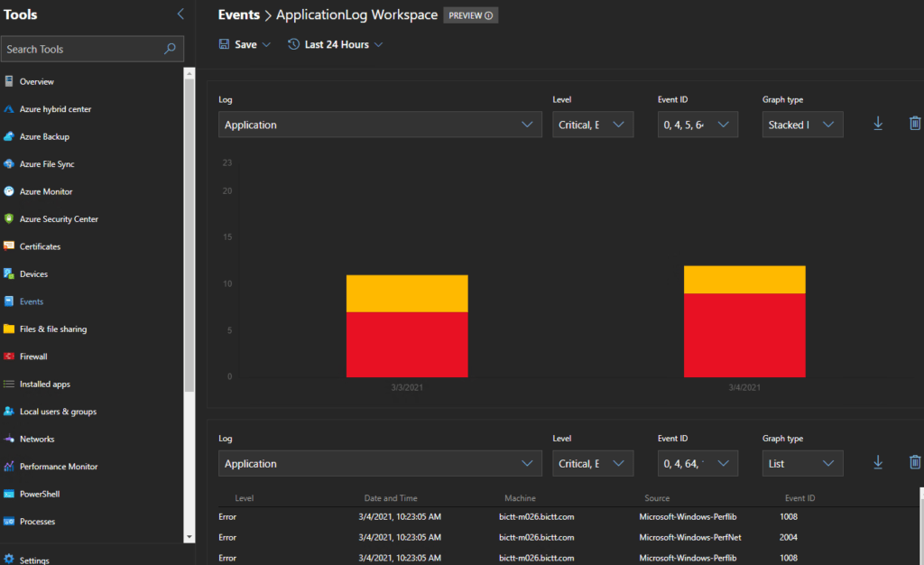Open Log dropdown in chart panel
This screenshot has height=565, width=924.
pyautogui.click(x=380, y=125)
